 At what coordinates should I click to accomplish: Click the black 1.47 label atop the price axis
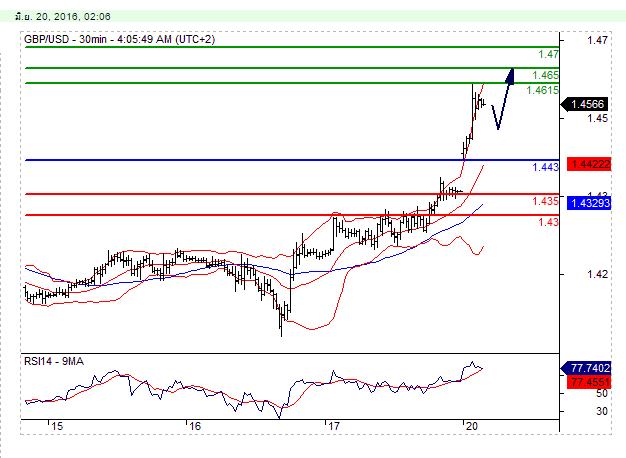(x=597, y=40)
